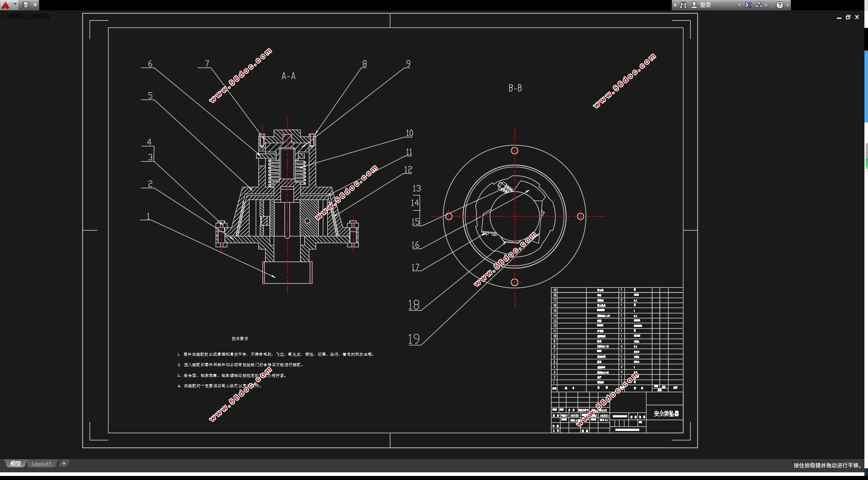Open the 俯视 view controls menu
The height and width of the screenshot is (480, 868).
(16, 17)
